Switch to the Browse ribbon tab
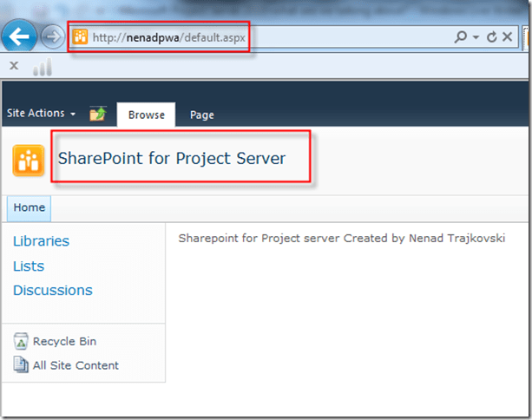 146,115
